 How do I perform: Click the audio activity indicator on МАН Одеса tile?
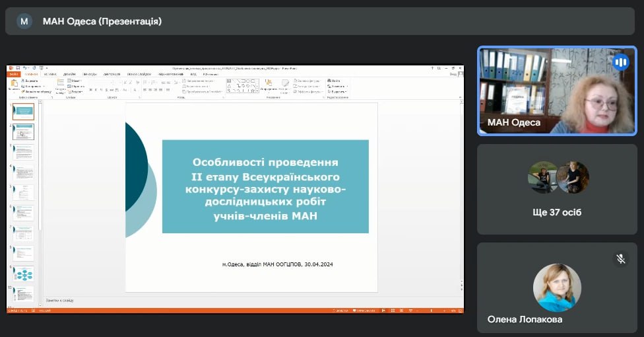coord(620,62)
